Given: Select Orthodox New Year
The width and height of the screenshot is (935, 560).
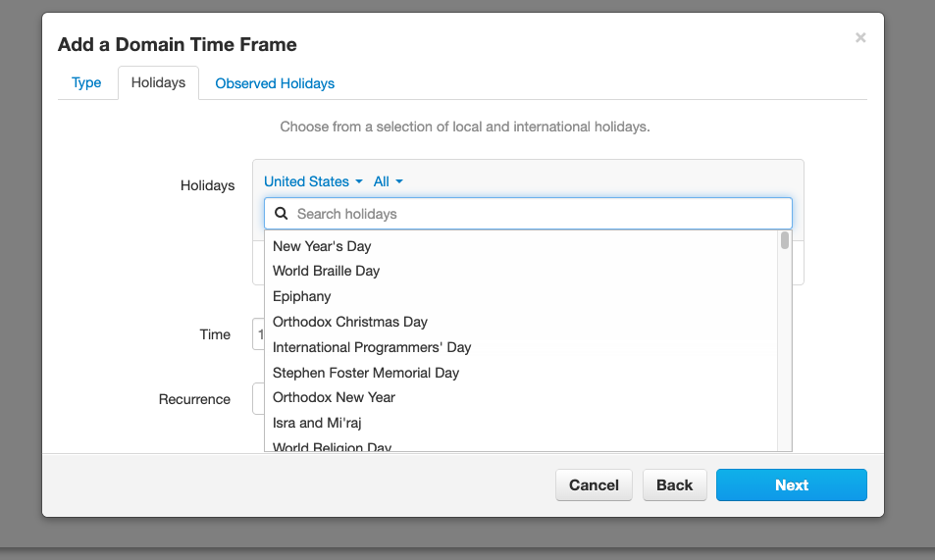Looking at the screenshot, I should [521, 397].
